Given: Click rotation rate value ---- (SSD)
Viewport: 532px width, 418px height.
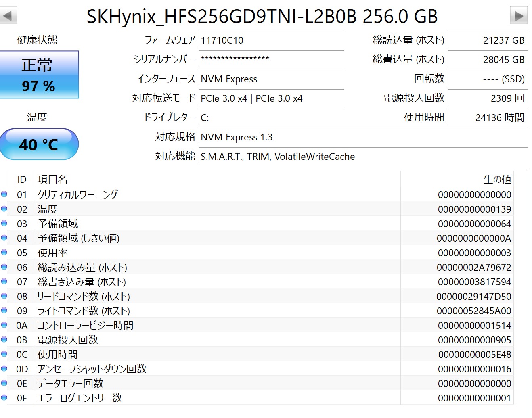Looking at the screenshot, I should tap(488, 79).
